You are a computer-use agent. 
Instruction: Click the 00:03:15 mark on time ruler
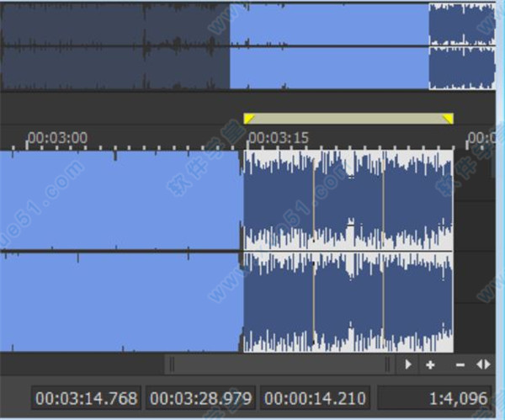277,137
